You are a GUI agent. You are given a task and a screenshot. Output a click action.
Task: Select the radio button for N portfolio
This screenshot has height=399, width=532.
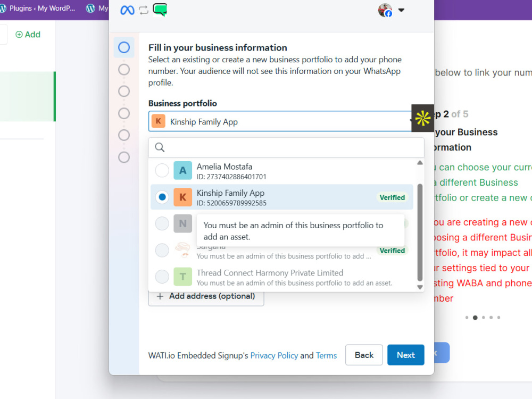coord(162,223)
